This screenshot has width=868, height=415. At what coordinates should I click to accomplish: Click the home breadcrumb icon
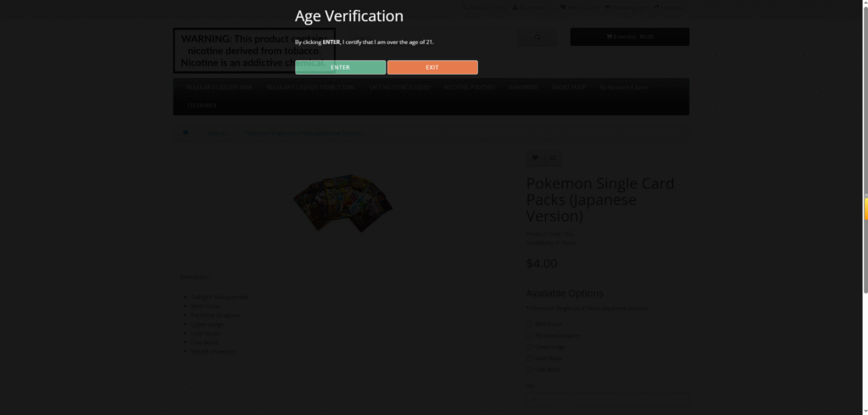point(186,132)
